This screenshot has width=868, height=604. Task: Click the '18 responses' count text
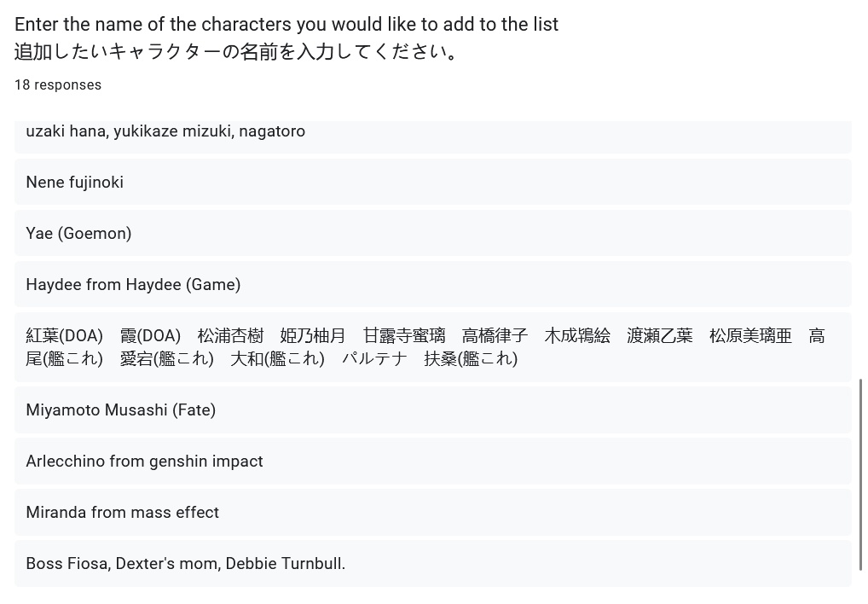pyautogui.click(x=58, y=85)
